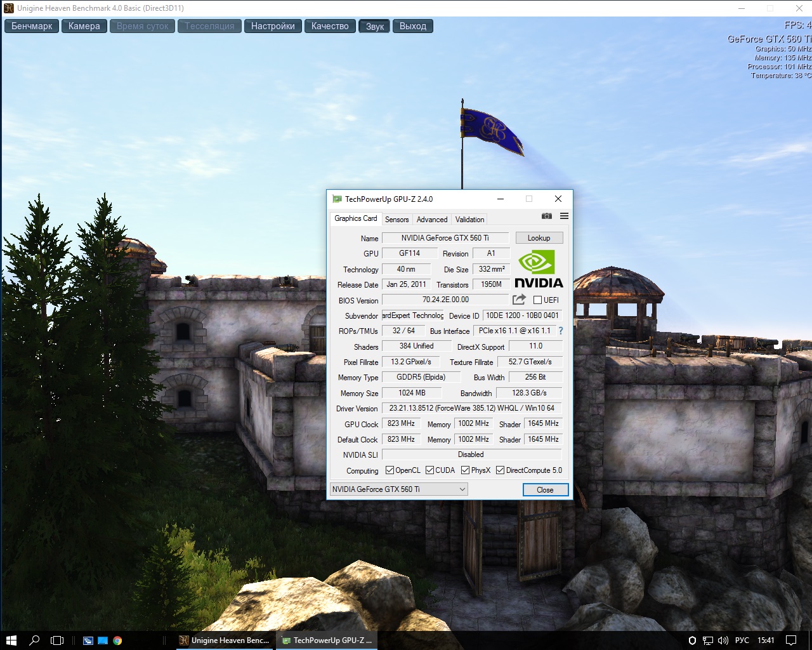
Task: Toggle the DirectCompute 5.0 checkbox
Action: (500, 470)
